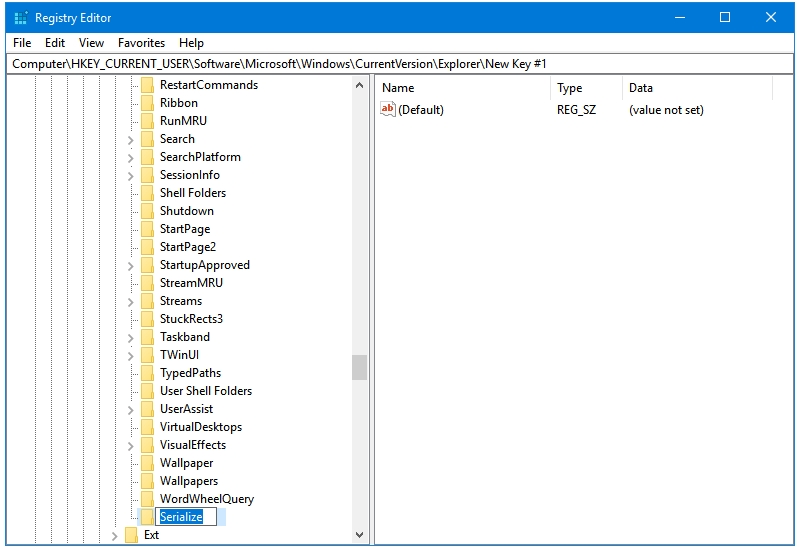This screenshot has height=549, width=799.
Task: Click the (value not set) data cell
Action: [666, 110]
